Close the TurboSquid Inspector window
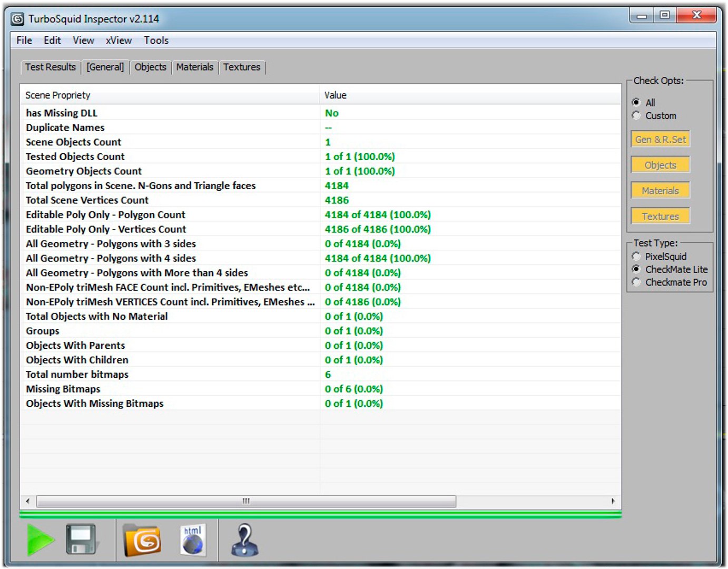The width and height of the screenshot is (728, 569). pyautogui.click(x=696, y=15)
